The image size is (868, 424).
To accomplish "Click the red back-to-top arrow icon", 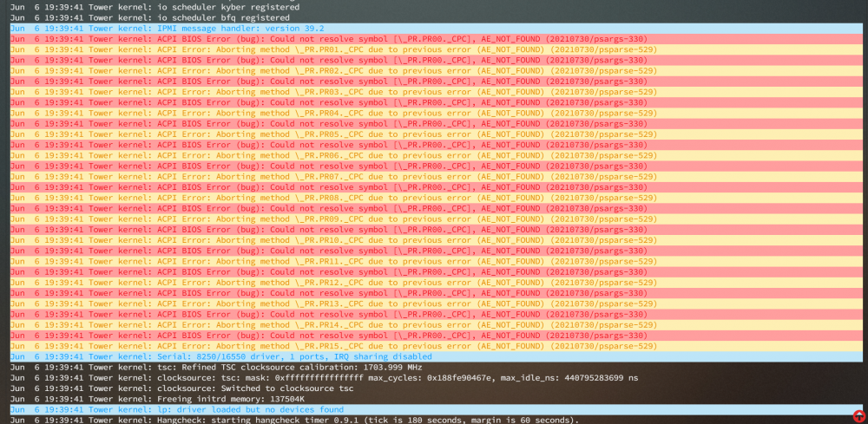I will [858, 416].
